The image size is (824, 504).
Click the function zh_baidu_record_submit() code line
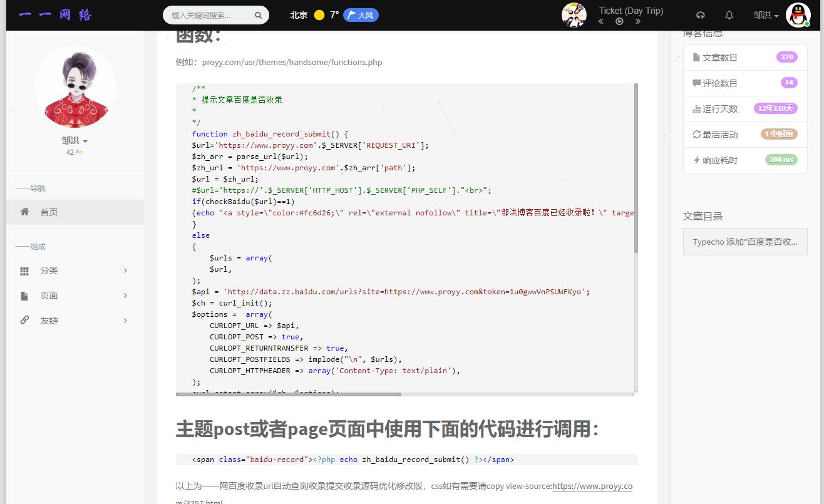(270, 133)
